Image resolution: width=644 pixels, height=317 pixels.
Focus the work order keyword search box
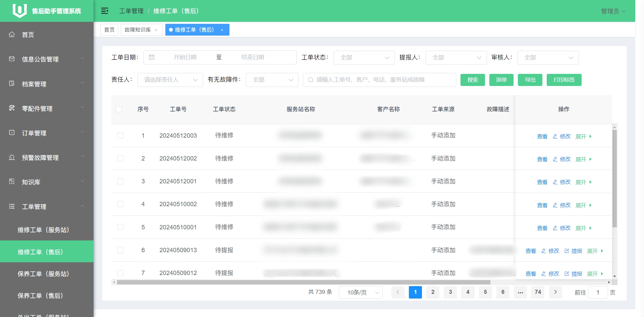[x=379, y=80]
